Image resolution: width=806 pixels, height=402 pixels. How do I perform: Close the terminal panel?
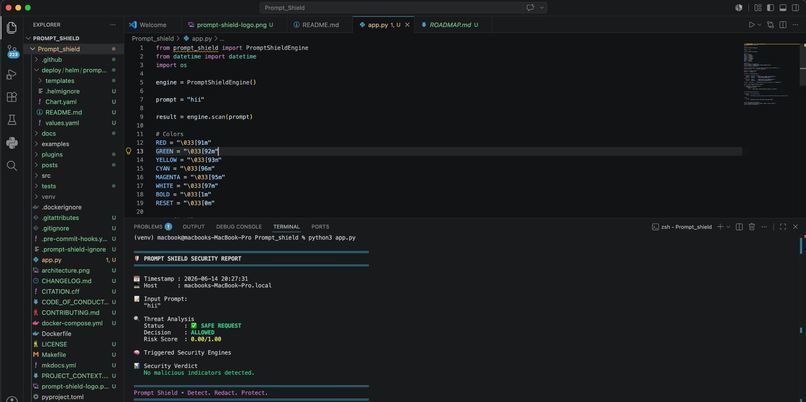coord(795,227)
